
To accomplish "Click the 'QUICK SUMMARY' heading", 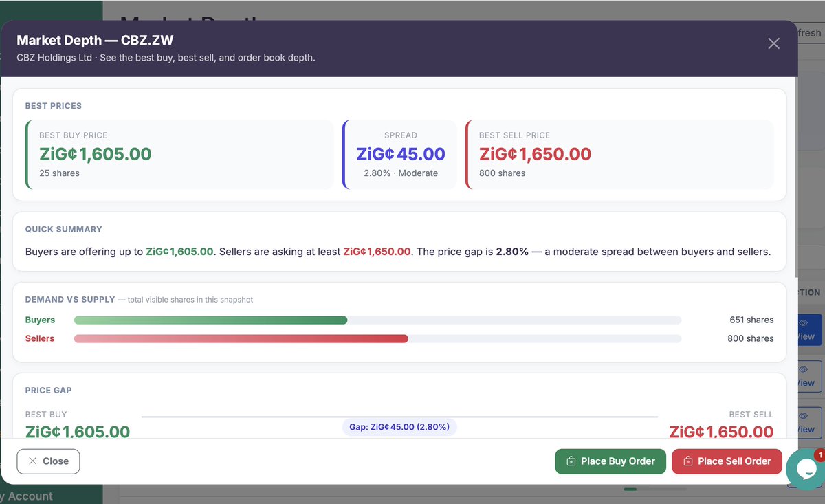I will 64,229.
